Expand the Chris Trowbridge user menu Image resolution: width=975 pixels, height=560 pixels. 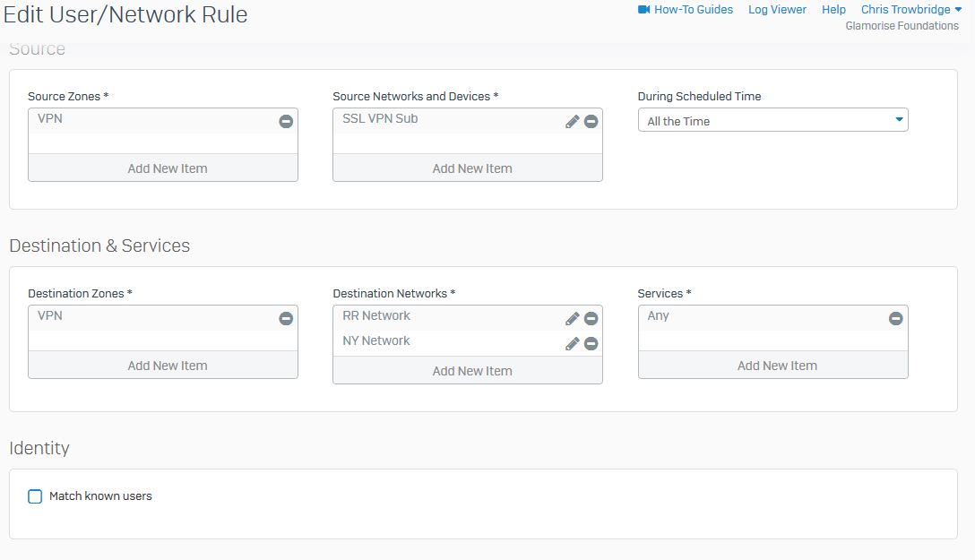[x=910, y=10]
